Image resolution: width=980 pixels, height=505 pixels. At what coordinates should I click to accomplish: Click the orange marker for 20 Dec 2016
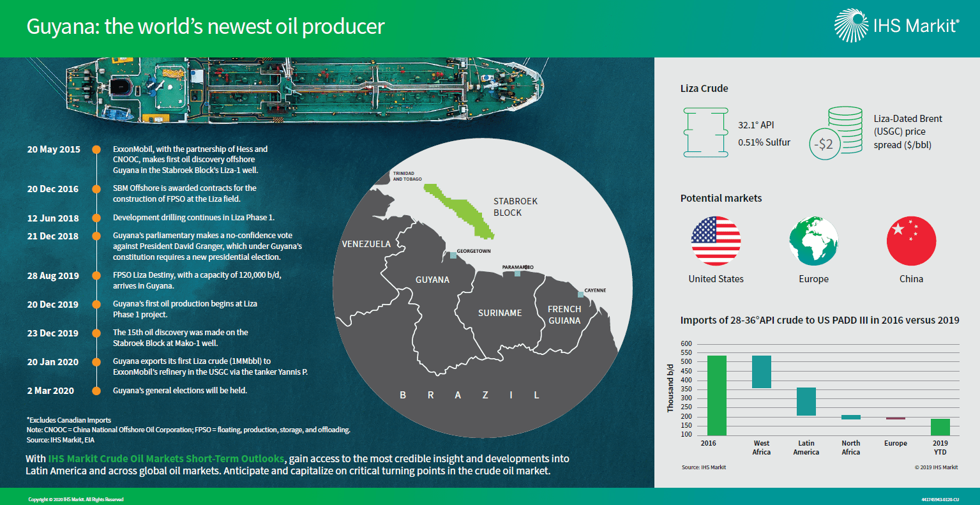pos(96,189)
